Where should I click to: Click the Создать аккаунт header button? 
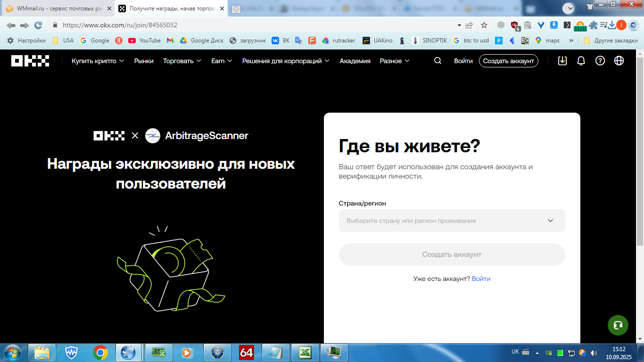pyautogui.click(x=509, y=61)
